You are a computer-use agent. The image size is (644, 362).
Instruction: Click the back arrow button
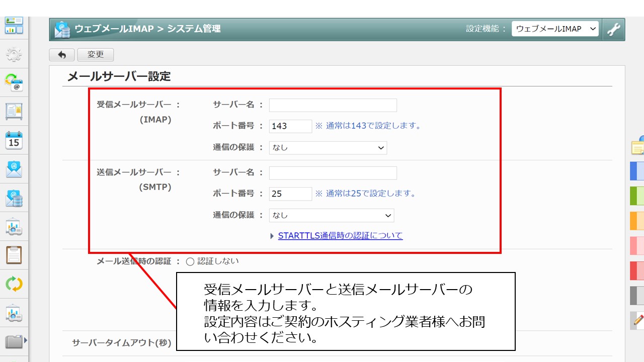(x=62, y=55)
